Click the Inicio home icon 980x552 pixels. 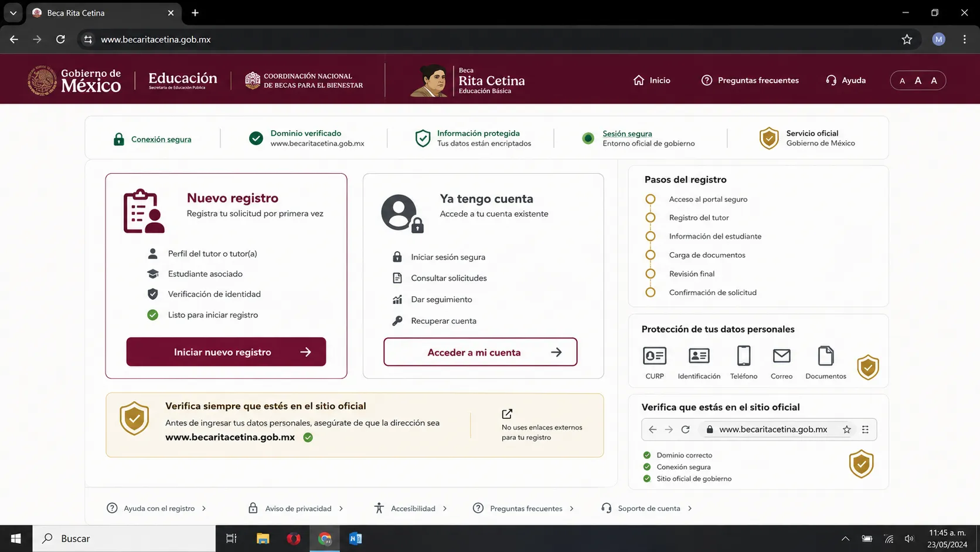pyautogui.click(x=639, y=80)
